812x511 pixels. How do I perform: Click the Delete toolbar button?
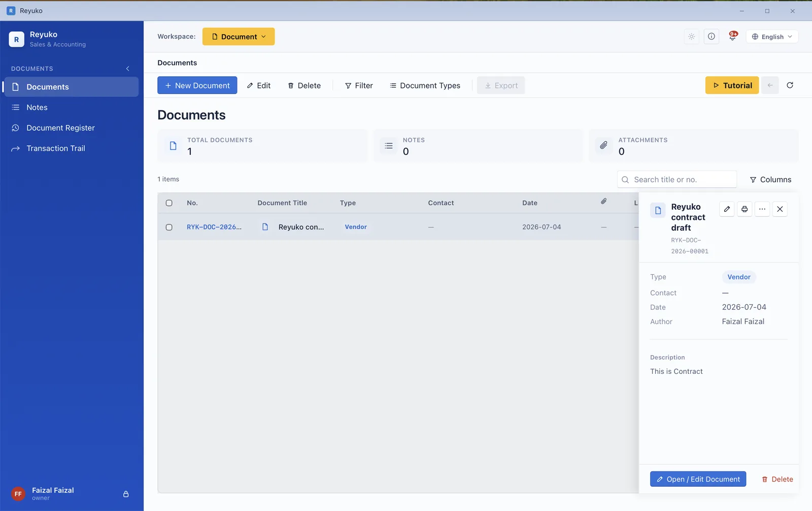(304, 85)
